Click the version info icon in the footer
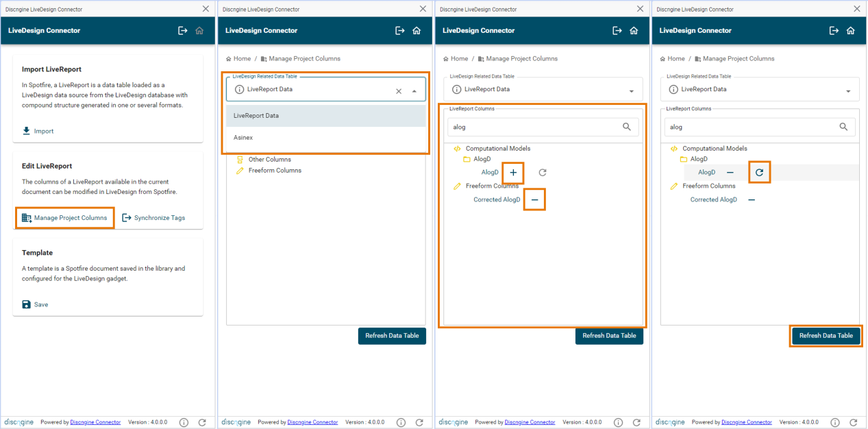 (184, 422)
